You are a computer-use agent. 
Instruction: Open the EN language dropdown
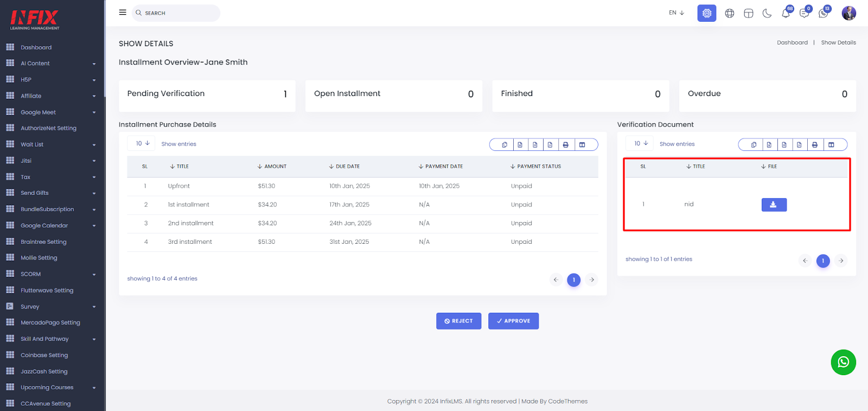[676, 12]
